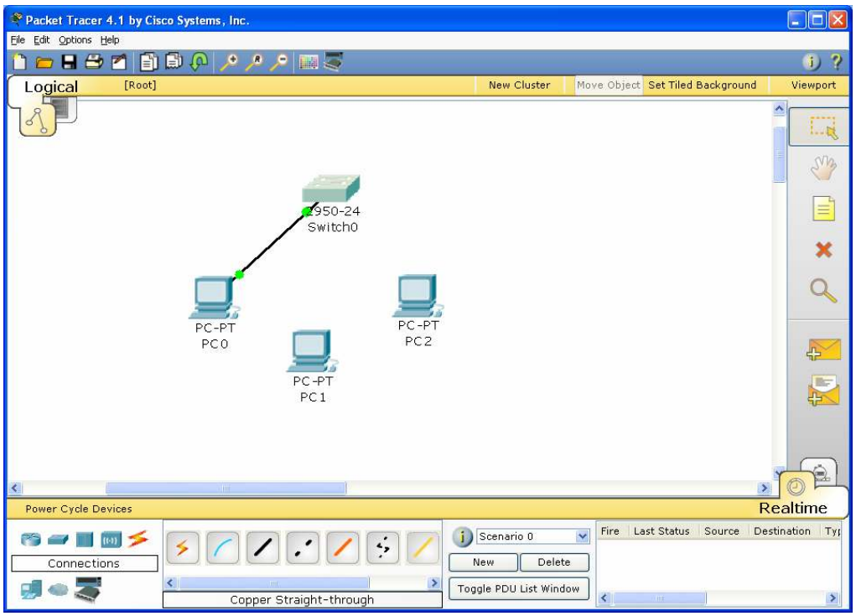Pick the Move Layout hand tool
Screen dimensions: 856x616
click(822, 168)
